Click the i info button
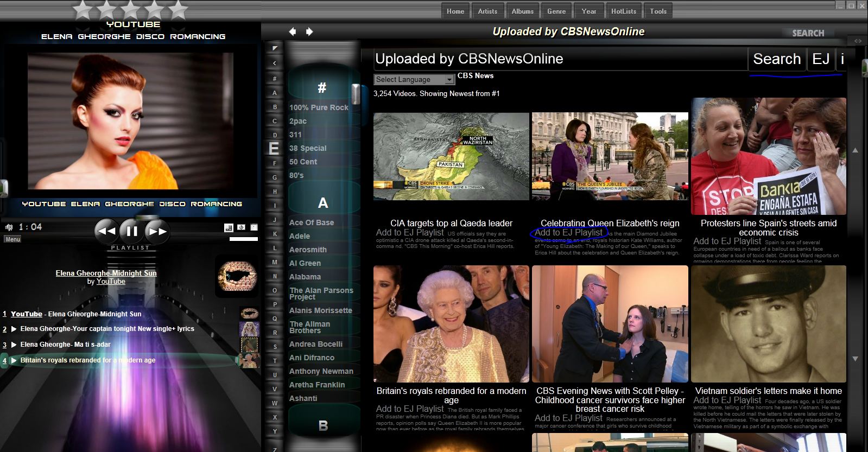The width and height of the screenshot is (868, 452). (x=842, y=59)
